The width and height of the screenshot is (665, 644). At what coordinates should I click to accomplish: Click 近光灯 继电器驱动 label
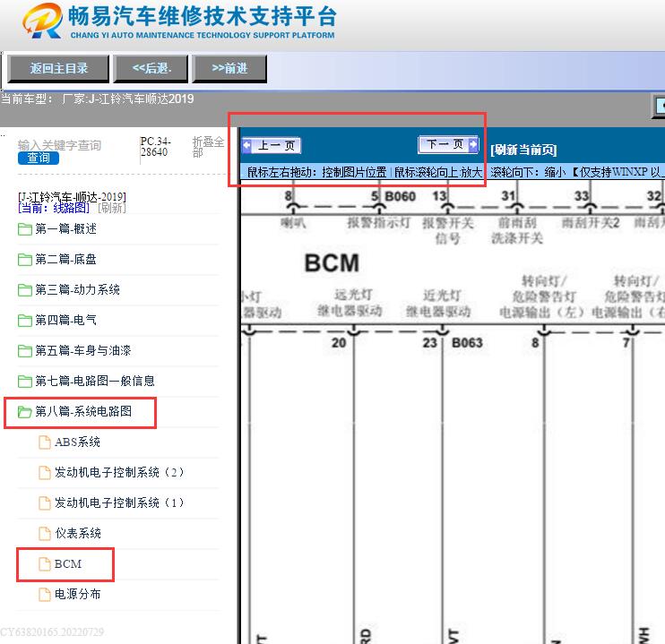coord(438,303)
